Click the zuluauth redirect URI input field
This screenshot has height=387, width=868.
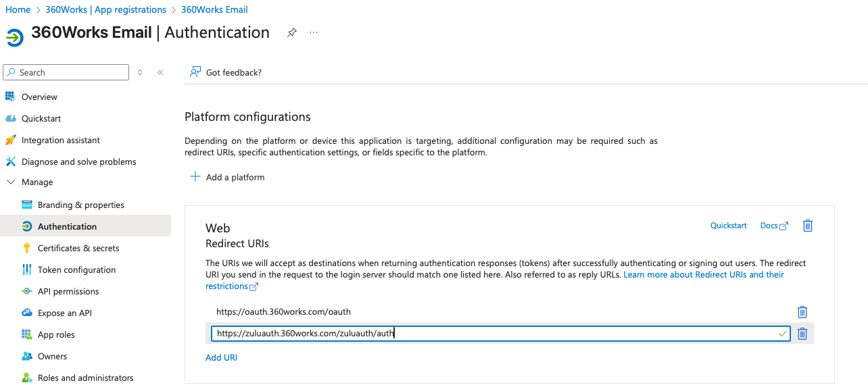[500, 333]
